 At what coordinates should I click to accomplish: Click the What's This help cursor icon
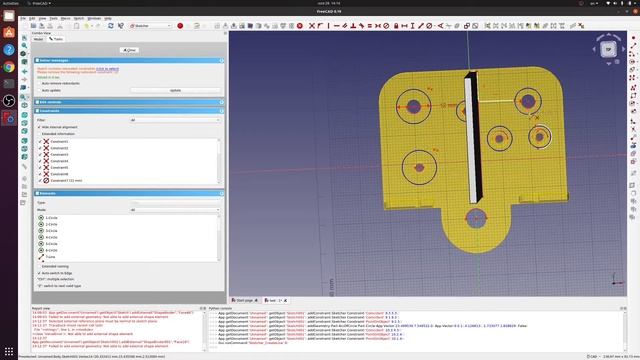(x=120, y=26)
